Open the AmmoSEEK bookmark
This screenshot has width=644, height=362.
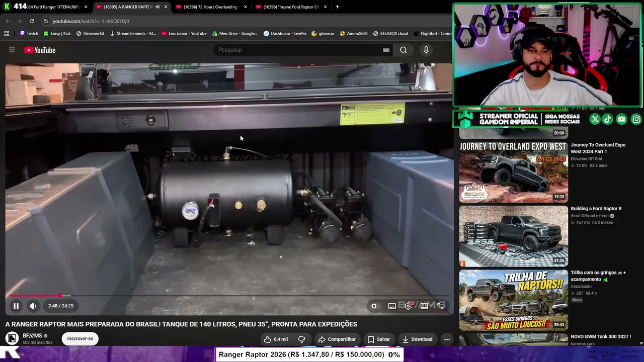(x=354, y=34)
